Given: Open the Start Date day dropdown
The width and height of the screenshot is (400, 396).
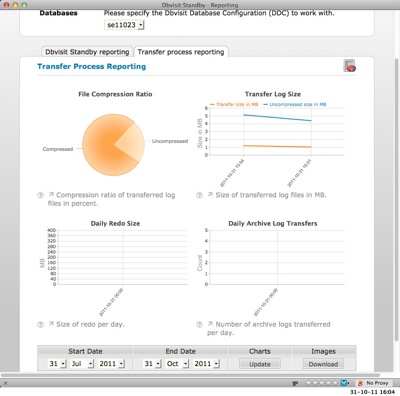Looking at the screenshot, I should click(x=57, y=364).
